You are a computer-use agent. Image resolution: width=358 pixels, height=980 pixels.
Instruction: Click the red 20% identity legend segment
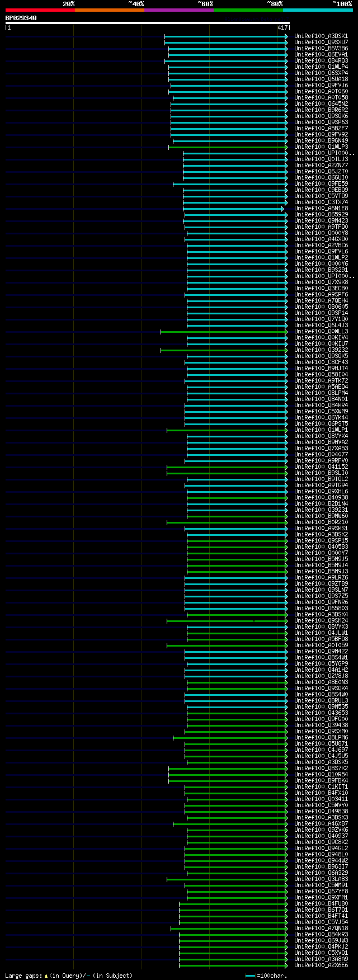click(40, 10)
